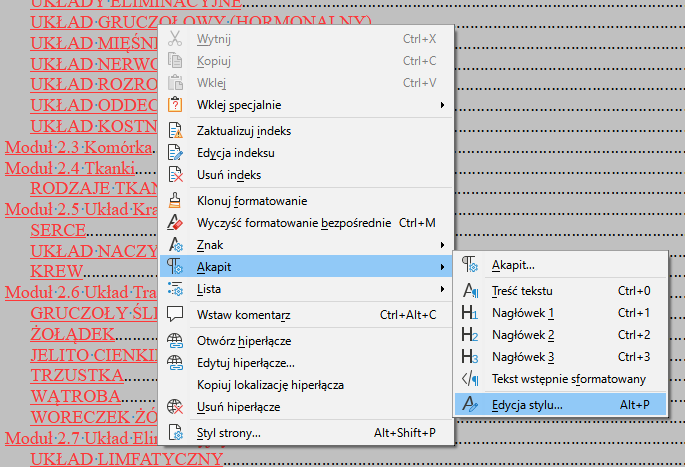Select Otwórz hiperłącze menu entry
The image size is (685, 467).
306,341
